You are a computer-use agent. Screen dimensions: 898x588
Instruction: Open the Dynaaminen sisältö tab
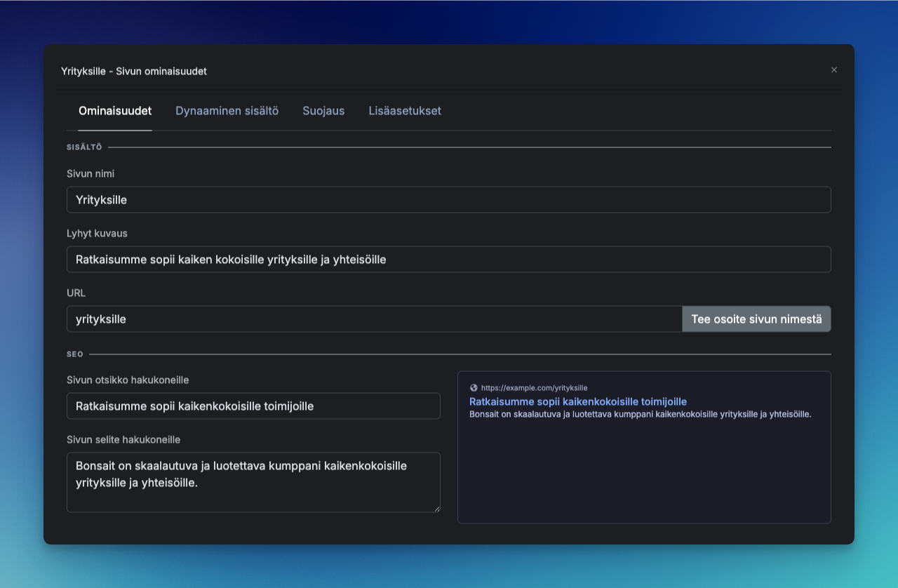(227, 111)
